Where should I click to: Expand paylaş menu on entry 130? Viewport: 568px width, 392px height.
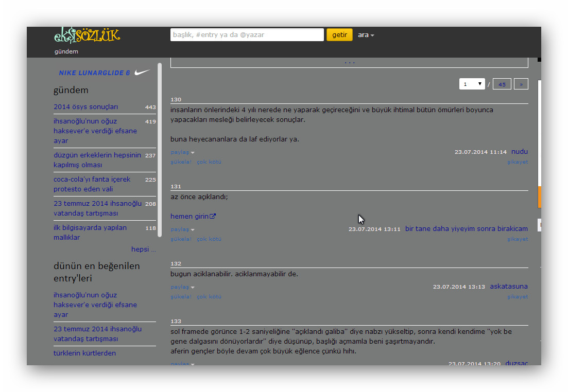pyautogui.click(x=182, y=152)
